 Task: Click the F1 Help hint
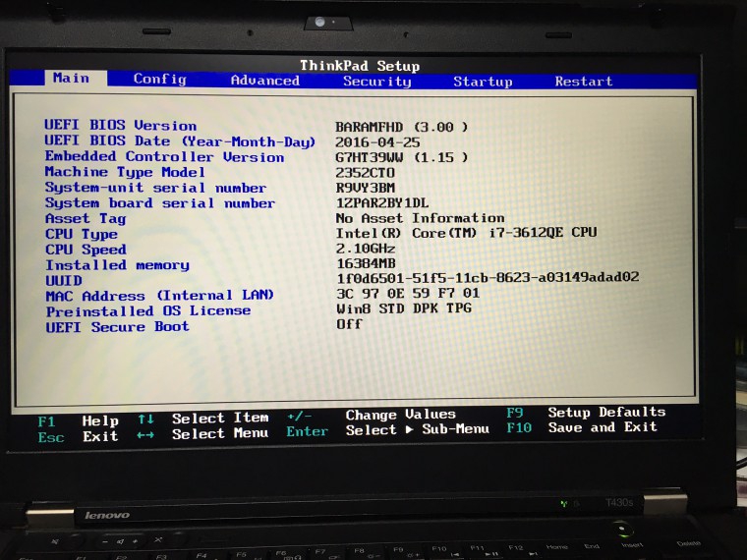(78, 421)
